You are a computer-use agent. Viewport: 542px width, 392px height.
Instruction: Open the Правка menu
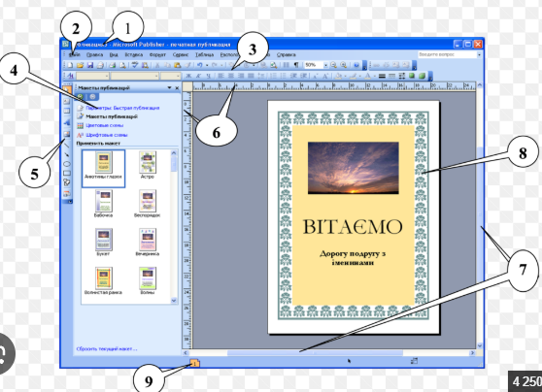(95, 54)
